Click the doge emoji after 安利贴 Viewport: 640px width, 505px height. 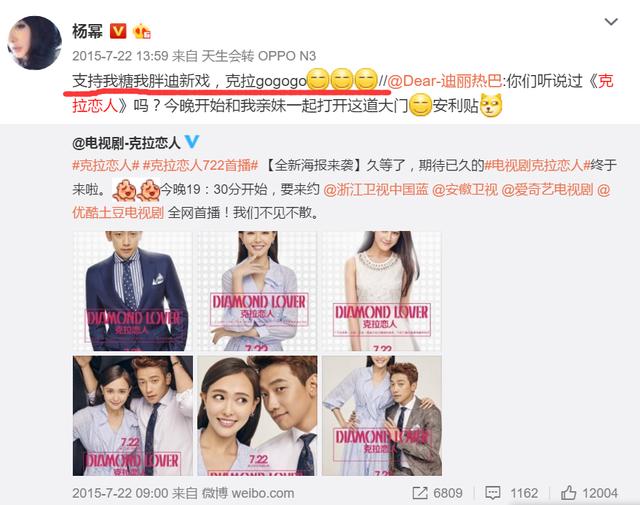tap(491, 105)
